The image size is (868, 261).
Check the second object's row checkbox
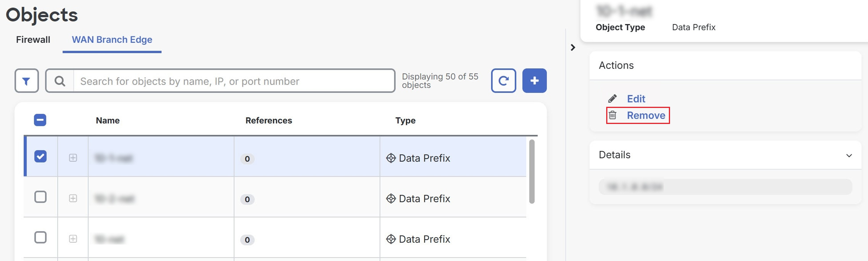coord(40,197)
